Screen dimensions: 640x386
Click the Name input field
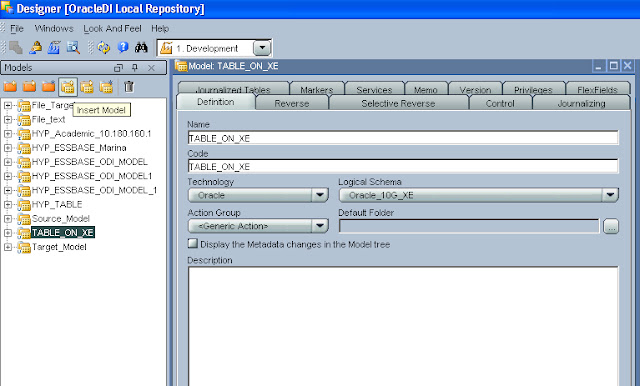[x=403, y=138]
